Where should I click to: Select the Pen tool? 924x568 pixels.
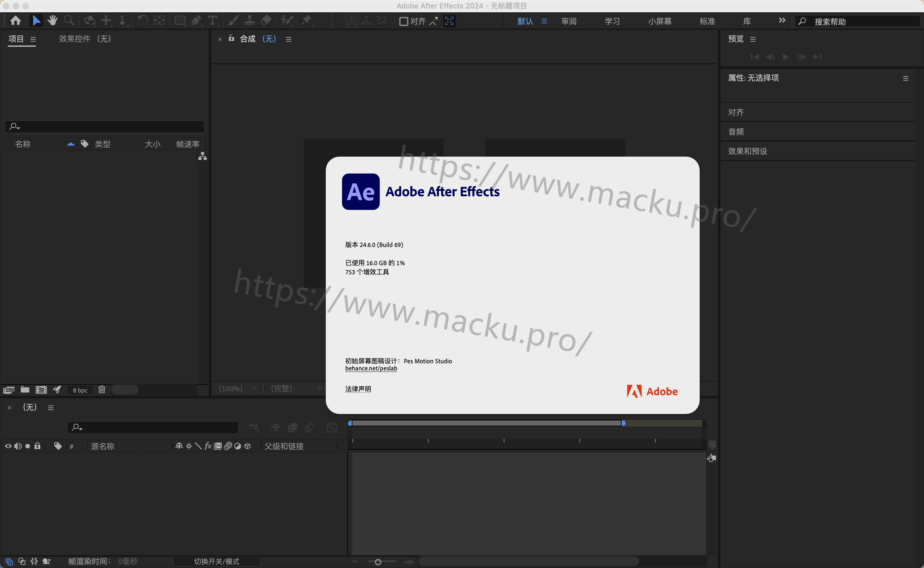[196, 20]
